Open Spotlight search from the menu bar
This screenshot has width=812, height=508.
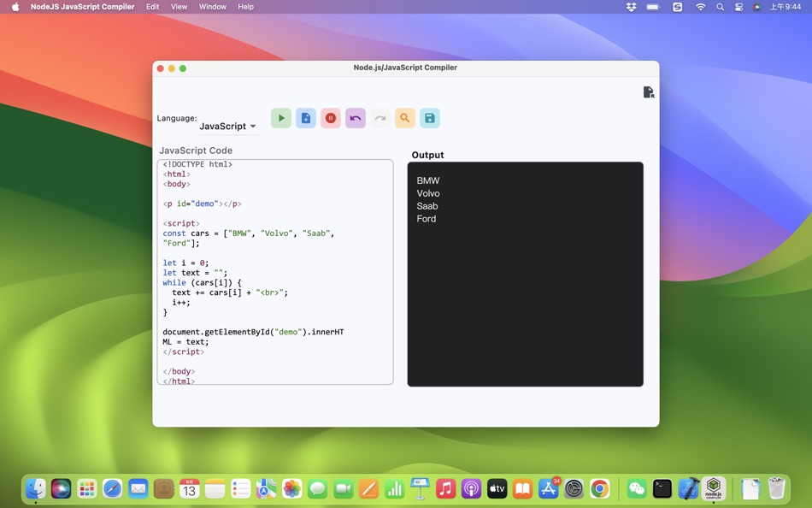tap(720, 7)
